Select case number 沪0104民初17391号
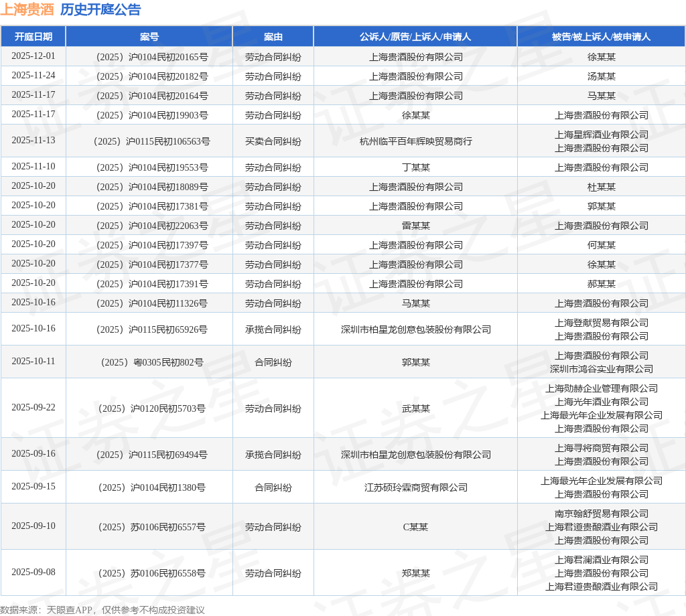The width and height of the screenshot is (686, 616). [152, 284]
